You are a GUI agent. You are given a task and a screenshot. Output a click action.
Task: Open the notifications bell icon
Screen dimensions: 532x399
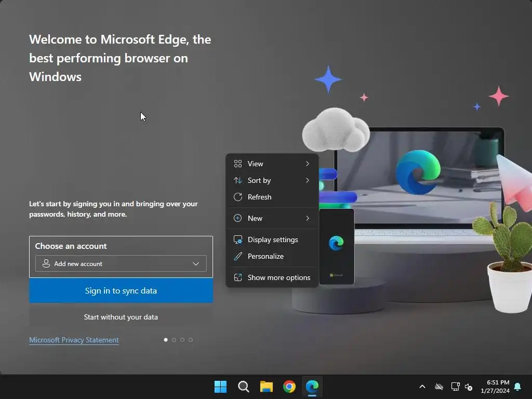point(518,387)
